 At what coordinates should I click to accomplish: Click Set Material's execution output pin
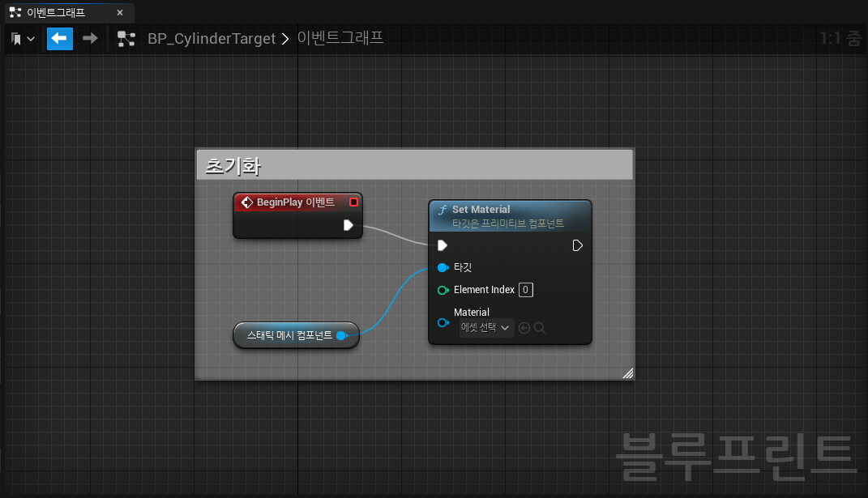[577, 245]
